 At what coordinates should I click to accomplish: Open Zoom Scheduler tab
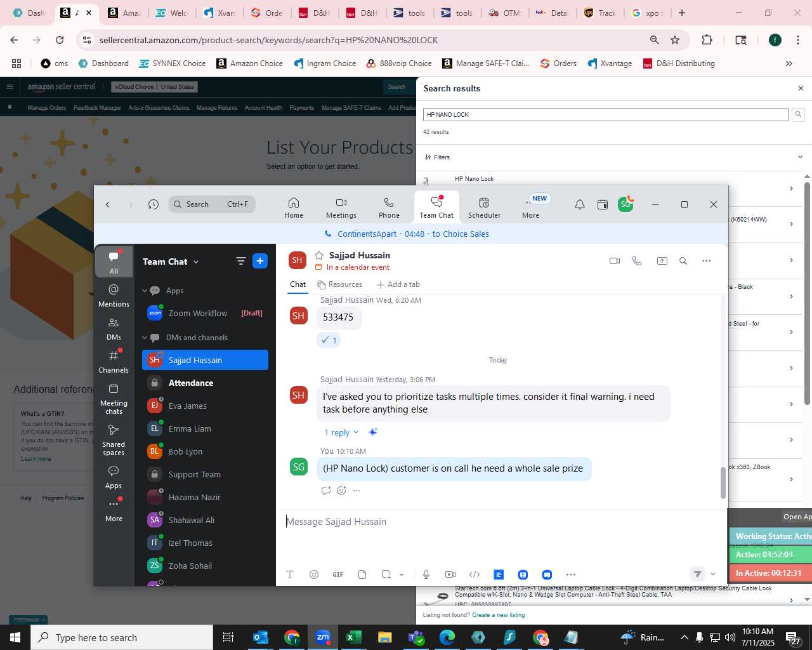484,207
